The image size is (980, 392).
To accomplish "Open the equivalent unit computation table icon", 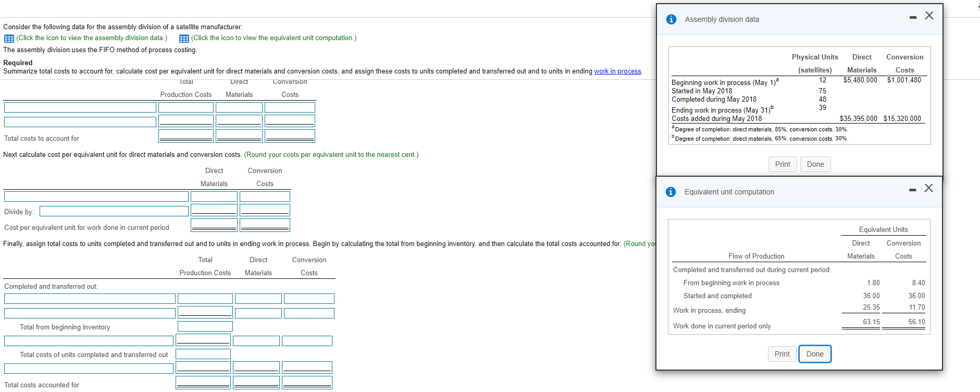I will pos(184,39).
